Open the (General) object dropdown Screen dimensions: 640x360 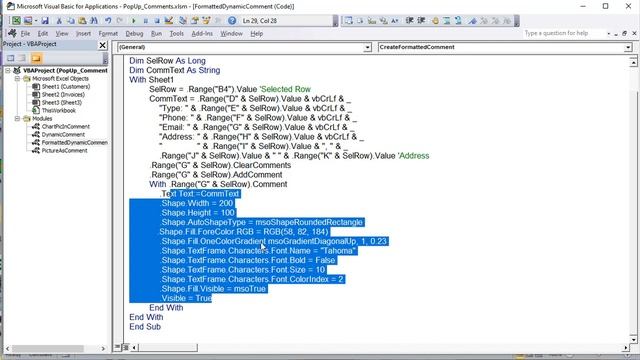click(367, 47)
